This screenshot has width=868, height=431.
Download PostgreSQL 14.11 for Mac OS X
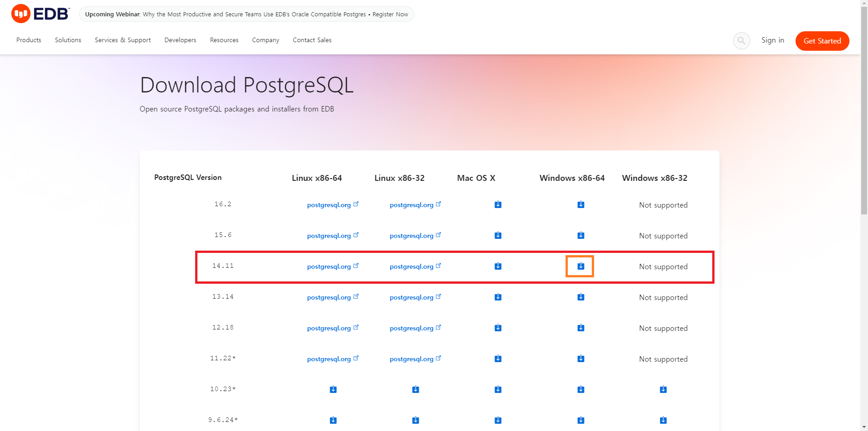tap(498, 266)
